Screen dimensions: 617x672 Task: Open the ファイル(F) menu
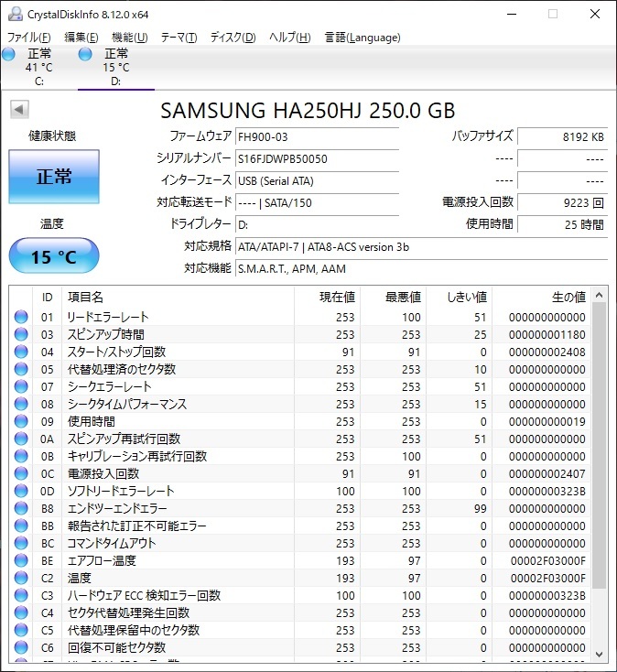pyautogui.click(x=29, y=38)
